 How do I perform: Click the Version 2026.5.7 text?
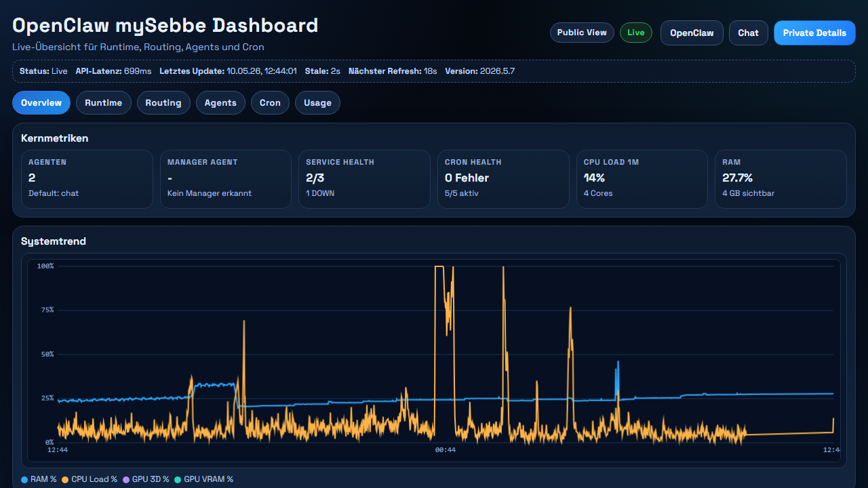(x=480, y=71)
